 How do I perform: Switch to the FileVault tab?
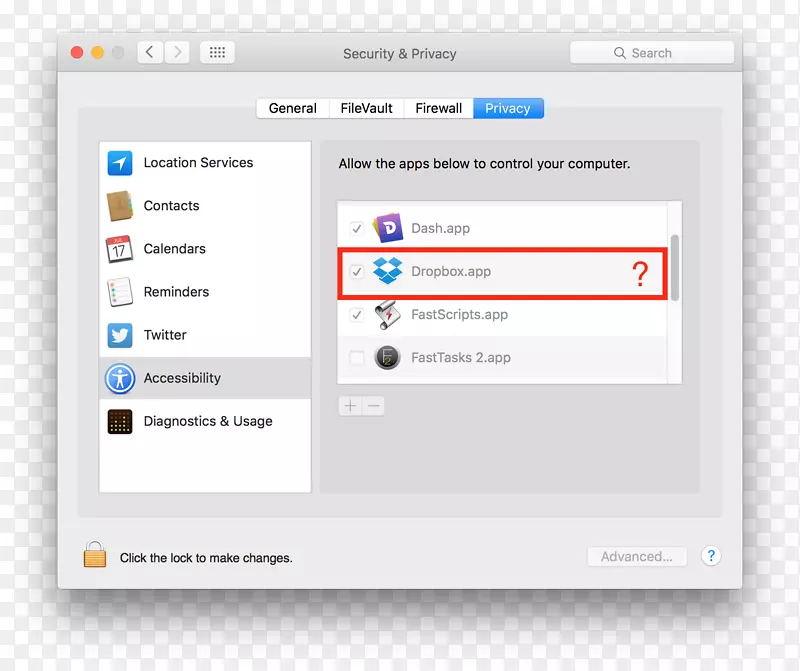(x=365, y=108)
